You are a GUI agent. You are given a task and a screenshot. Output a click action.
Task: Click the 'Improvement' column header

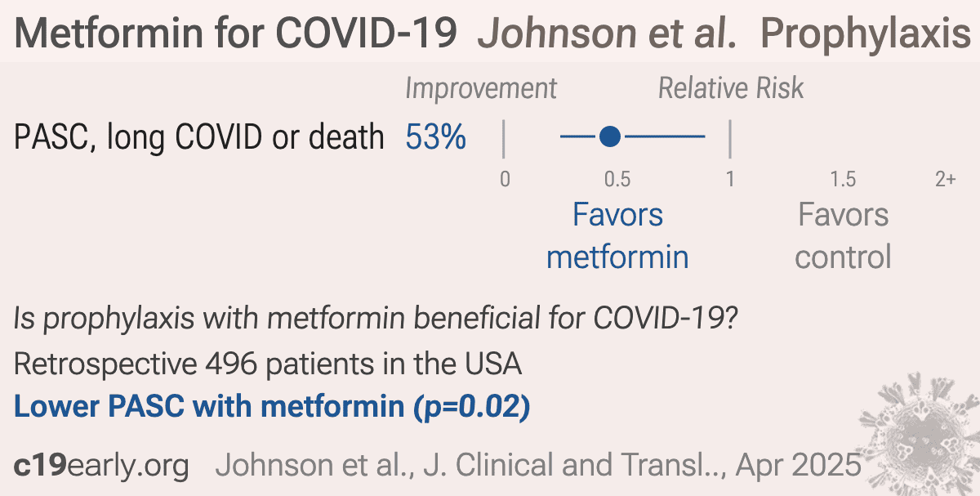(481, 88)
